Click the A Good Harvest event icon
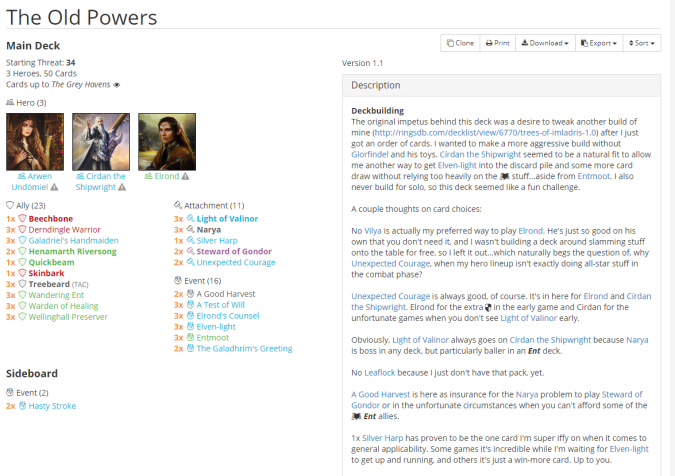 190,294
